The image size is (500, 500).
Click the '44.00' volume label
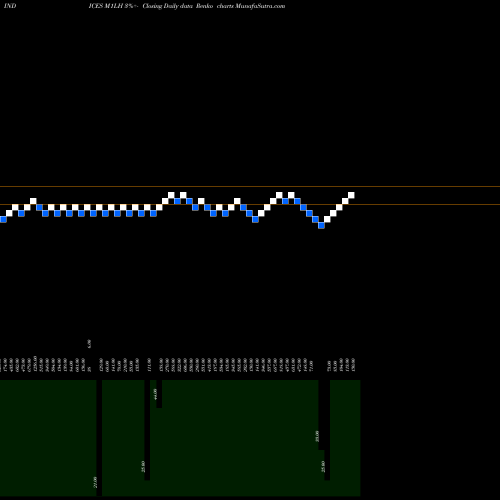click(x=155, y=394)
